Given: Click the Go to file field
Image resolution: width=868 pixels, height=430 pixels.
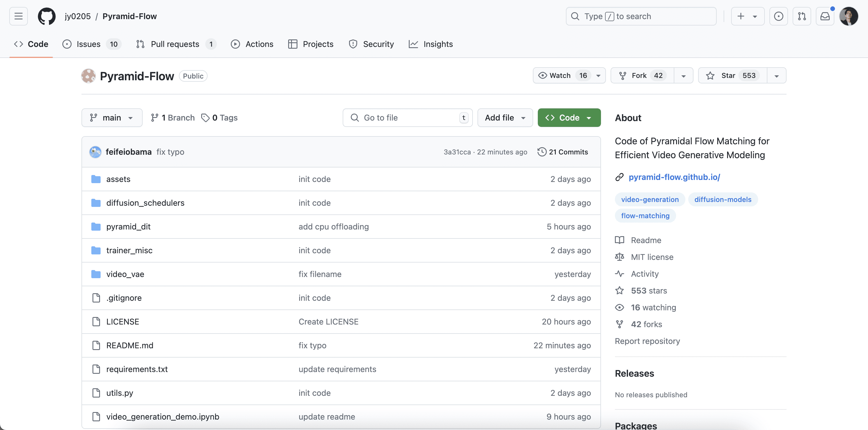Looking at the screenshot, I should pos(407,118).
